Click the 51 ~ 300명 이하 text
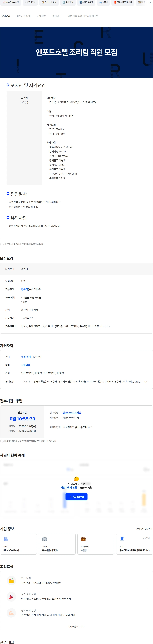The height and width of the screenshot is (644, 153). pos(11,550)
